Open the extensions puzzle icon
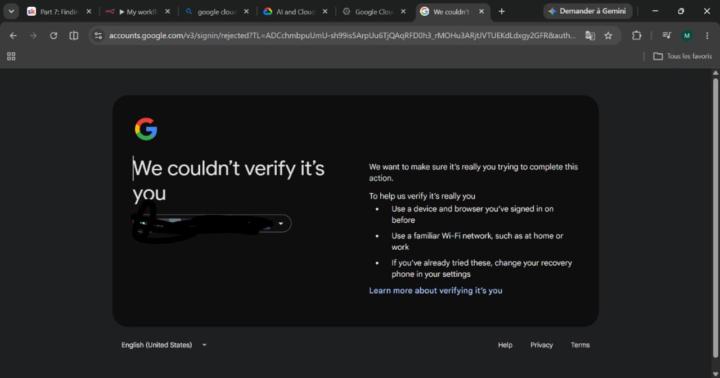This screenshot has height=378, width=720. [x=636, y=35]
